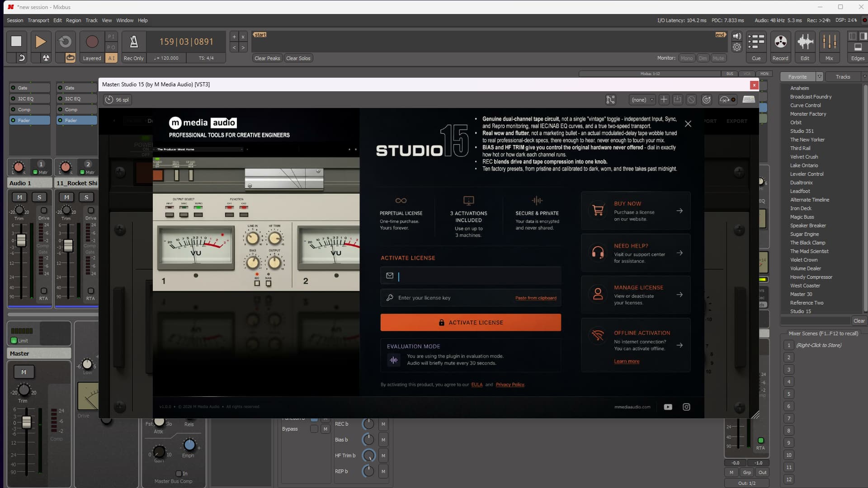Open the Help menu
This screenshot has width=868, height=488.
tap(143, 20)
